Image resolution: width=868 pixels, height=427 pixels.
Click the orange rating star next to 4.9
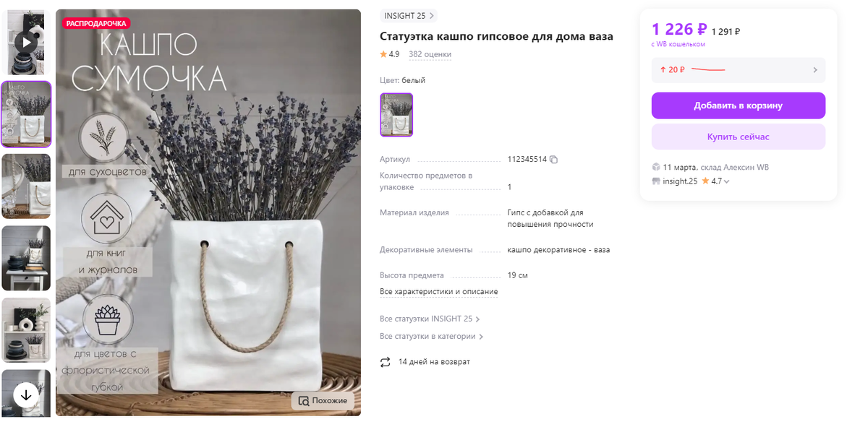click(x=383, y=54)
